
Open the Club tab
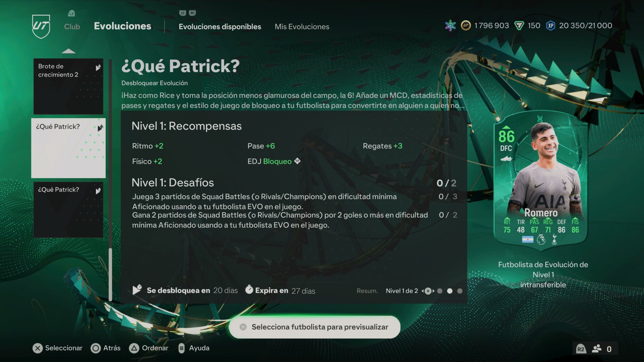72,26
